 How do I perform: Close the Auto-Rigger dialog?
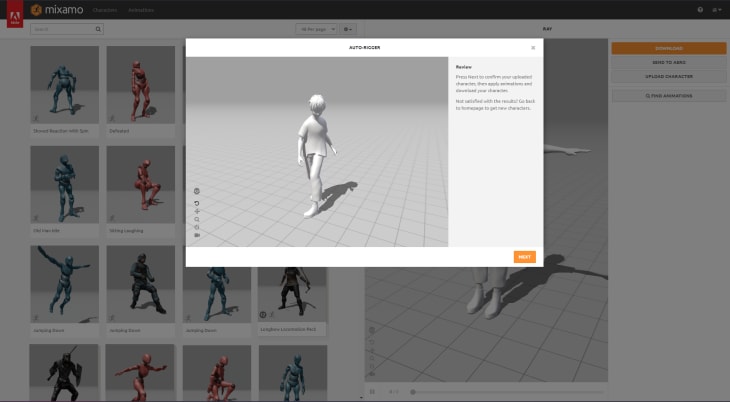[533, 48]
